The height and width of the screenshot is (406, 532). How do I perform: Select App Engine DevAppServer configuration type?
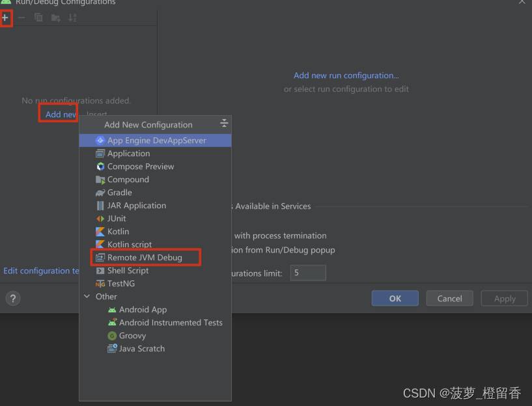(x=155, y=141)
